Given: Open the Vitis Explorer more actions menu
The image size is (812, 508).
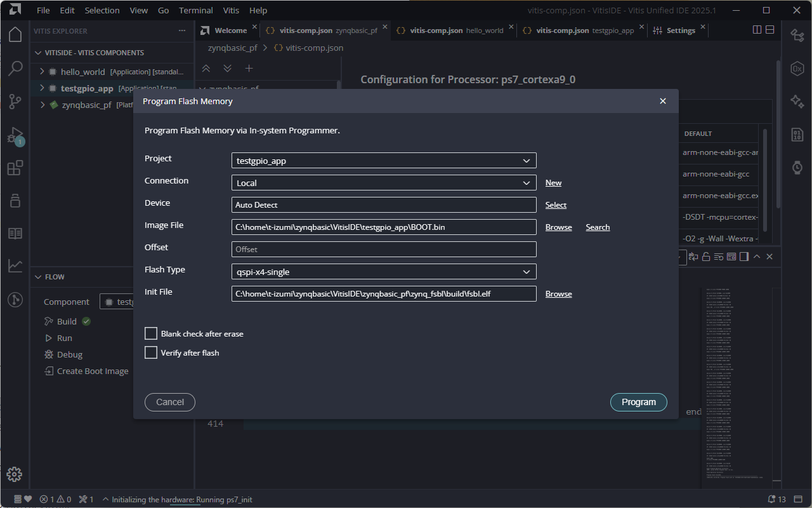Looking at the screenshot, I should click(183, 31).
